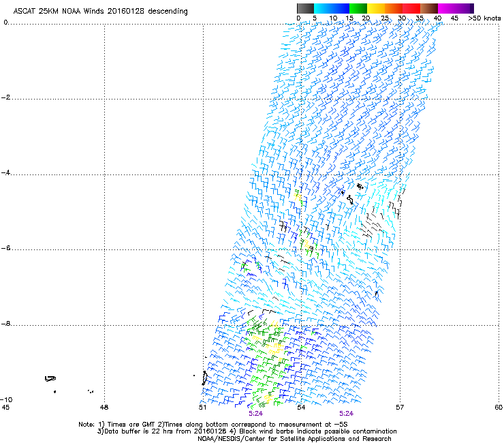
Task: Click the elongated island outline at 51E
Action: point(204,378)
